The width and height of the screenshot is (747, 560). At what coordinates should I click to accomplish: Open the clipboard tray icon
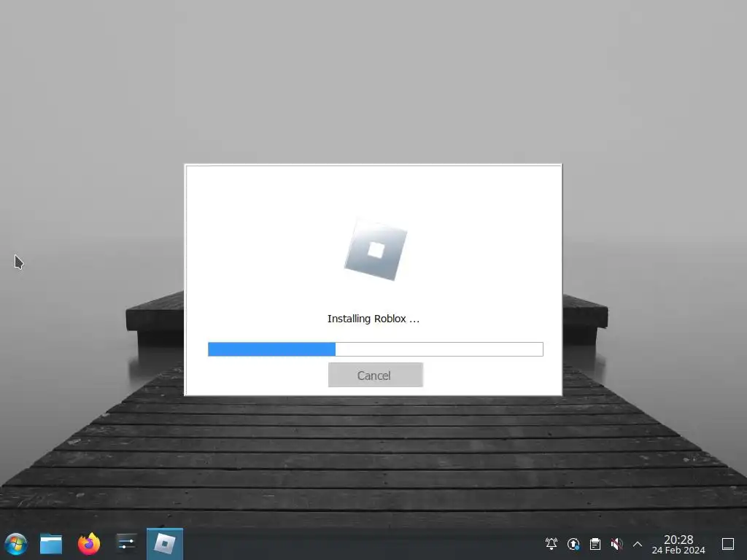point(595,544)
